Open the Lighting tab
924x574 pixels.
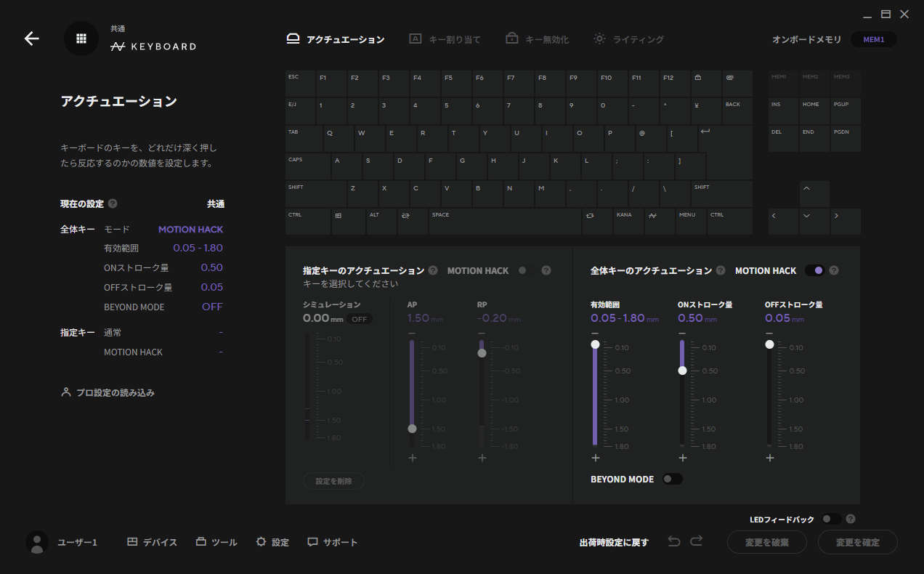coord(628,39)
